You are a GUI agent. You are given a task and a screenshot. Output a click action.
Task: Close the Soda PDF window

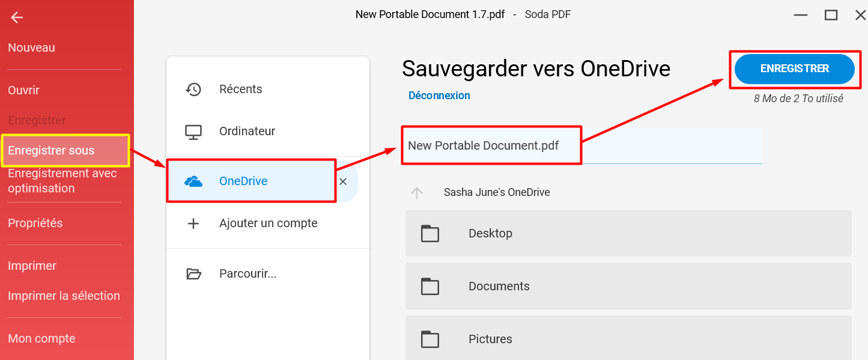[x=860, y=15]
